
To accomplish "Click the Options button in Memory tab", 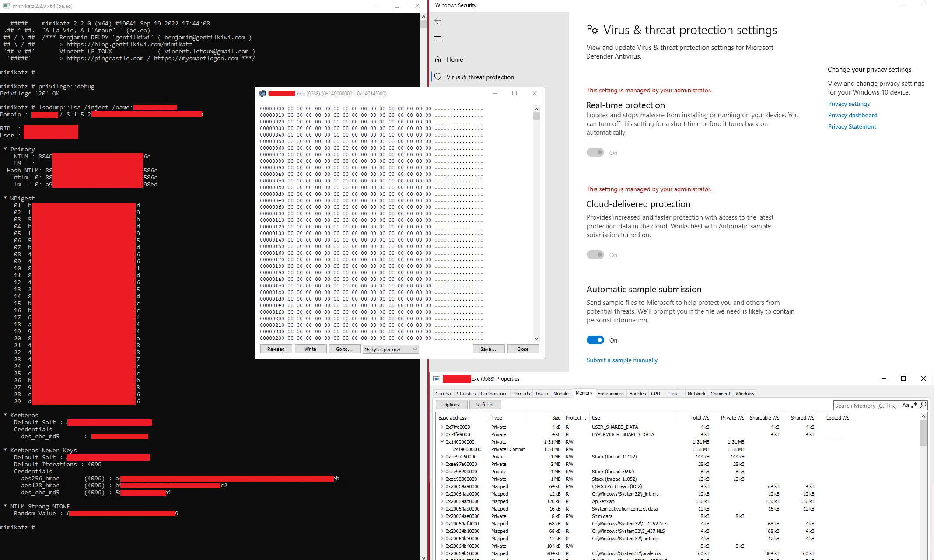I will (451, 405).
